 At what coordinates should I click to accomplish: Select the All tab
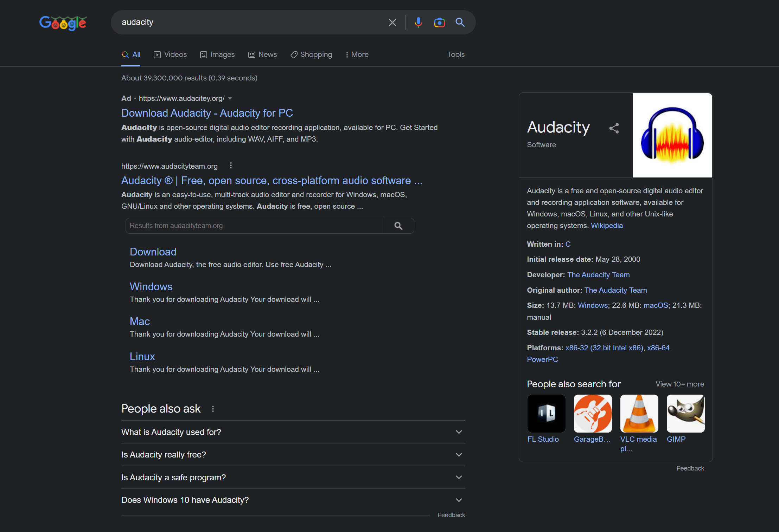pyautogui.click(x=131, y=54)
